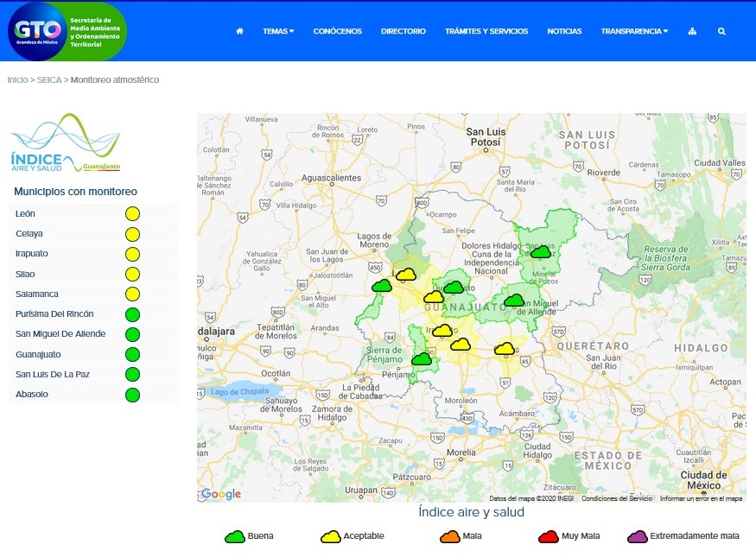Open the sitemap icon in navbar
This screenshot has width=756, height=557.
[x=692, y=31]
